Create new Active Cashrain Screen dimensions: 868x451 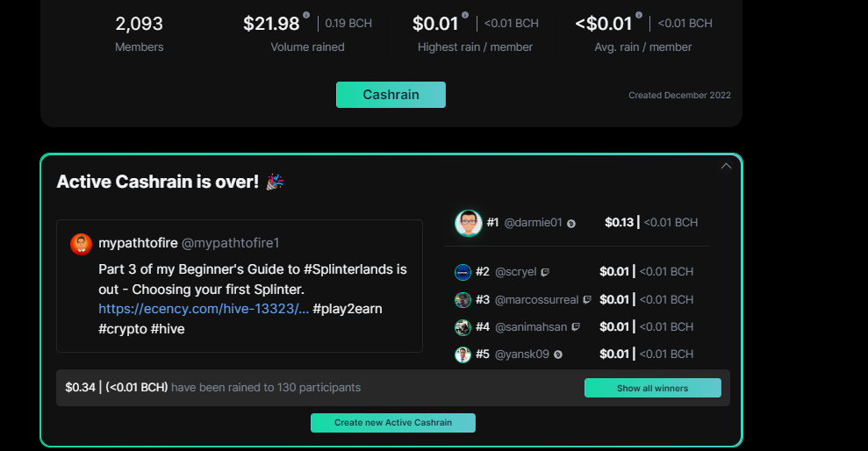pyautogui.click(x=393, y=423)
